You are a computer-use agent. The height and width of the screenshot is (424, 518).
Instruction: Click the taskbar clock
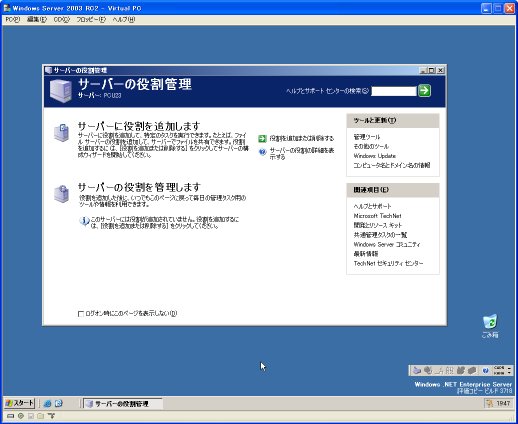tap(503, 404)
